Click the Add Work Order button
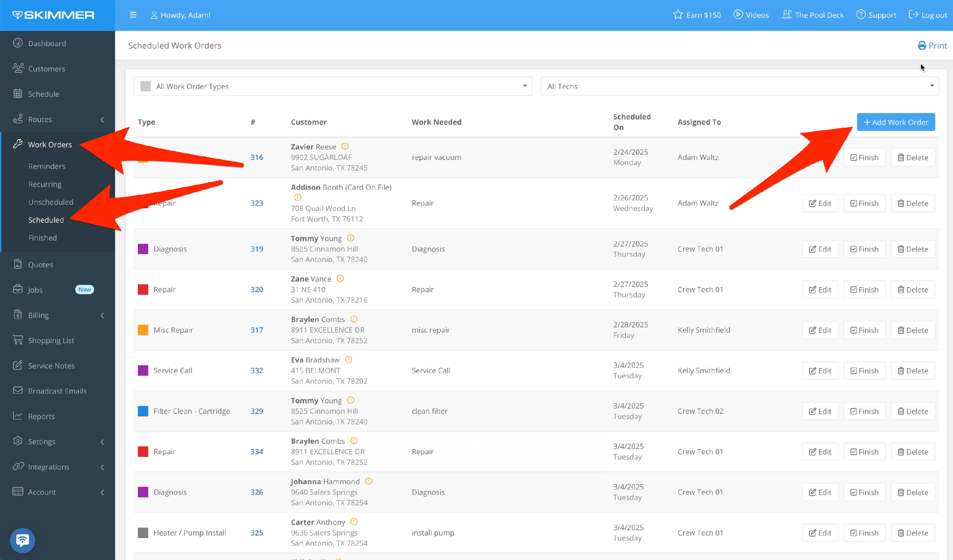Viewport: 953px width, 560px height. point(896,122)
